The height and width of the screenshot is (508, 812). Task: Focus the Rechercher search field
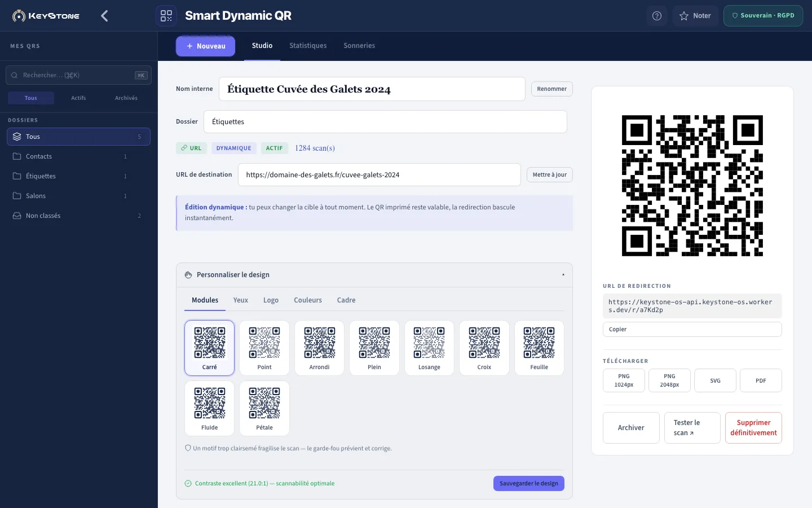[79, 75]
